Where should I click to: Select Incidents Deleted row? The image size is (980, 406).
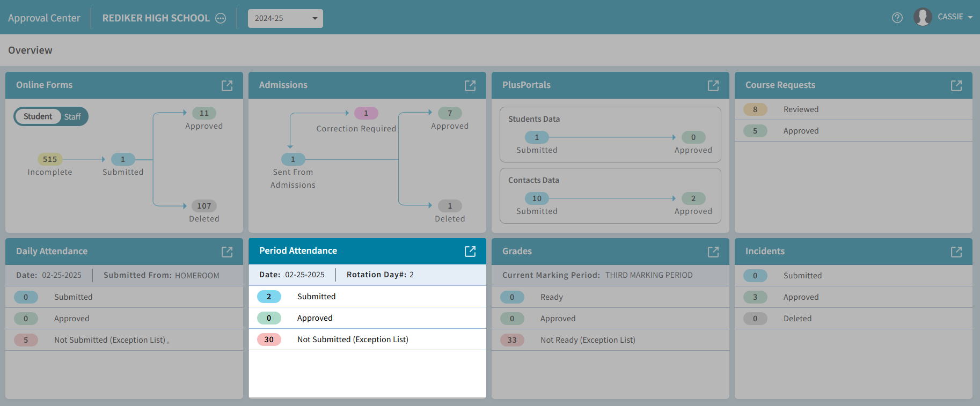(x=853, y=319)
